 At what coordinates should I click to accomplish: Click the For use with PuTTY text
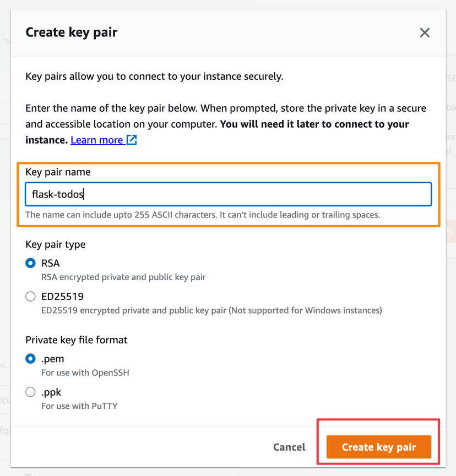[x=79, y=406]
